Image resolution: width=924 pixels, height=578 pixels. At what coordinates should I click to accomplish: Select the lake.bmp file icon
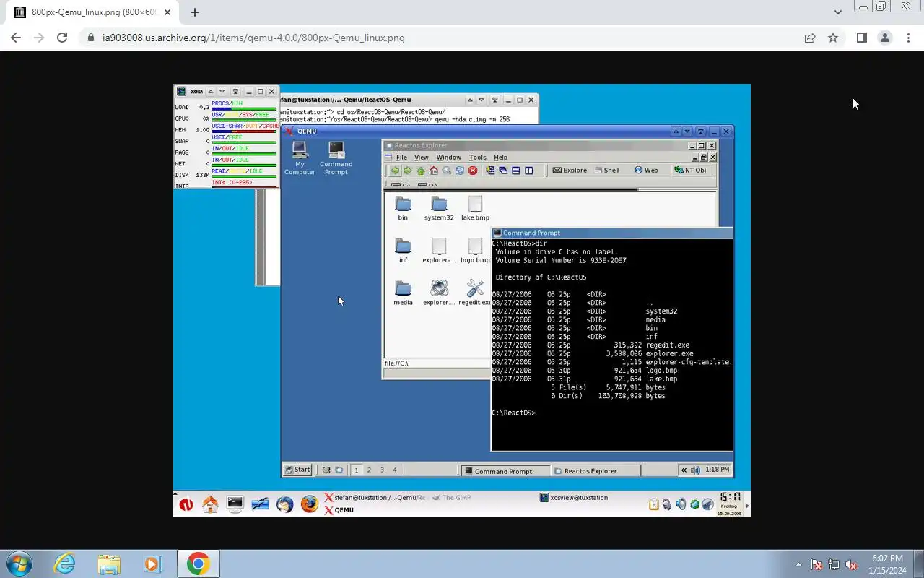click(x=475, y=208)
